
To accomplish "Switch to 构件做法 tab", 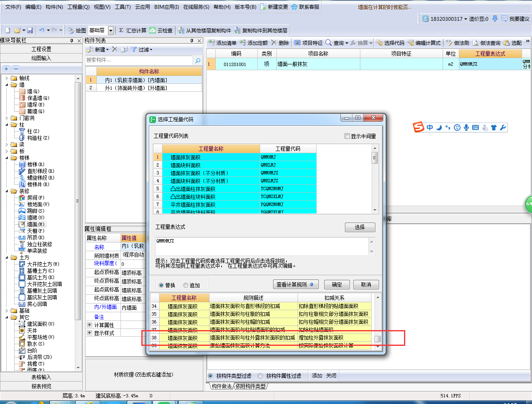I will coord(222,386).
